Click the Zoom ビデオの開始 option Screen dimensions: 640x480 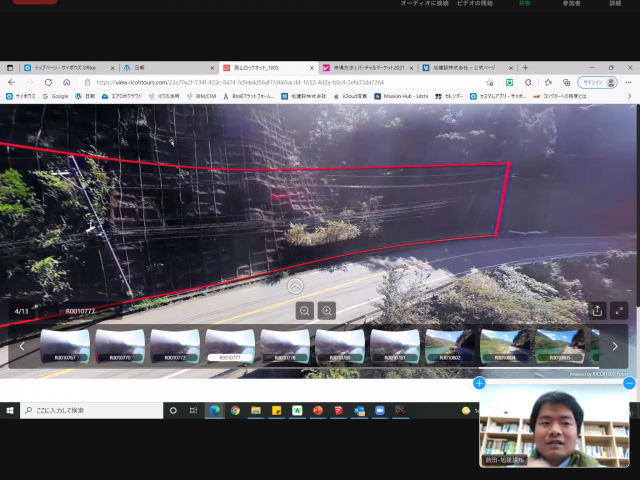coord(475,3)
